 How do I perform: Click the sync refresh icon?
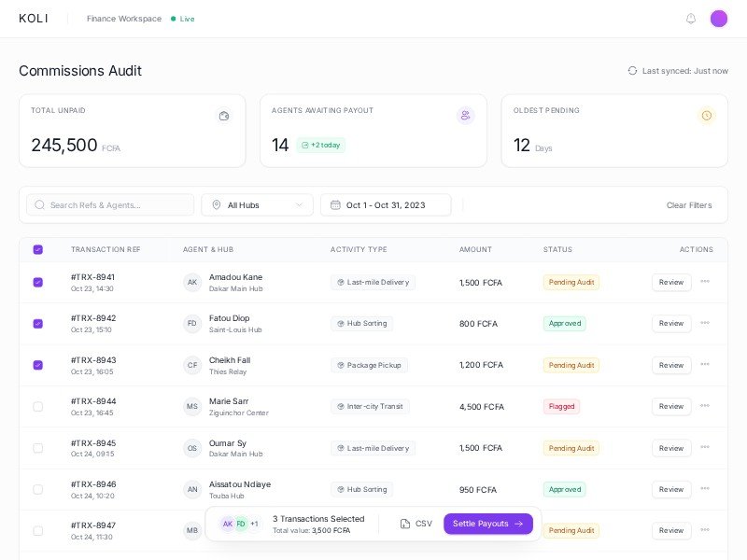pyautogui.click(x=632, y=71)
